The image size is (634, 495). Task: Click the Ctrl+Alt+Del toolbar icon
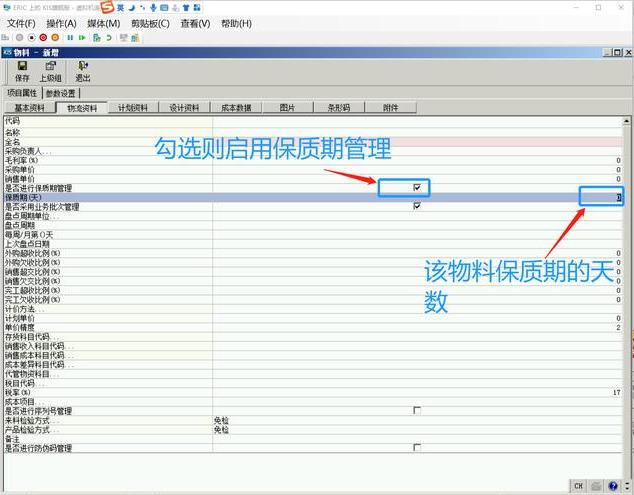(5, 38)
